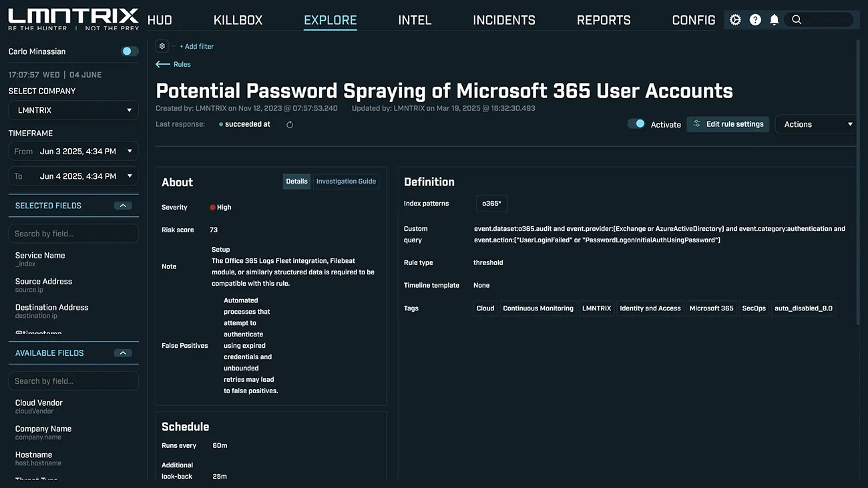868x488 pixels.
Task: Click the Continuous Monitoring tag
Action: (538, 308)
